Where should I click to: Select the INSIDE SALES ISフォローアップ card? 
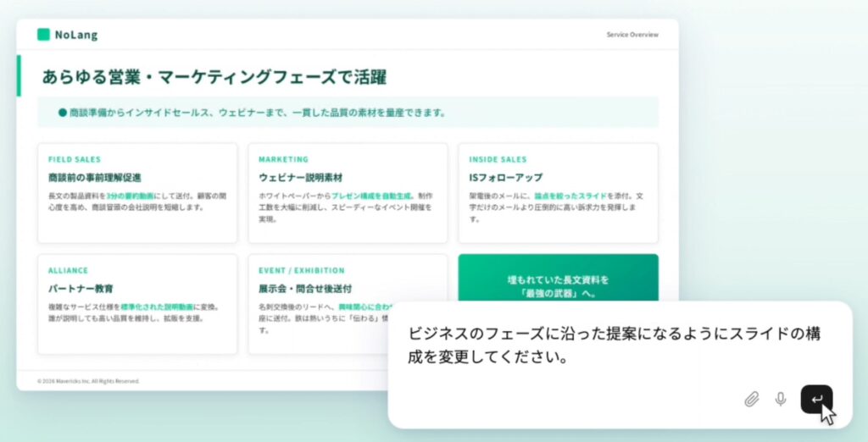coord(558,193)
